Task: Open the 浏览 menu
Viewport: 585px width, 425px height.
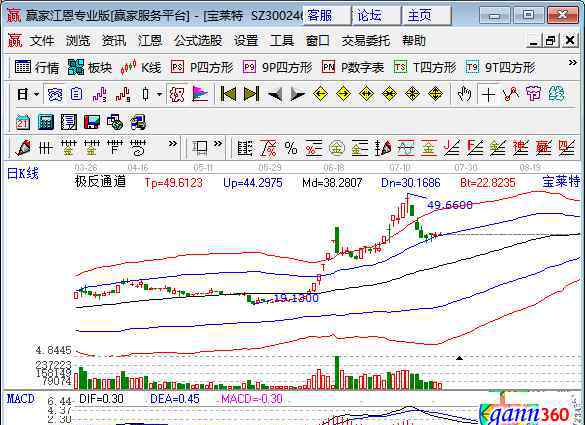Action: (x=78, y=40)
